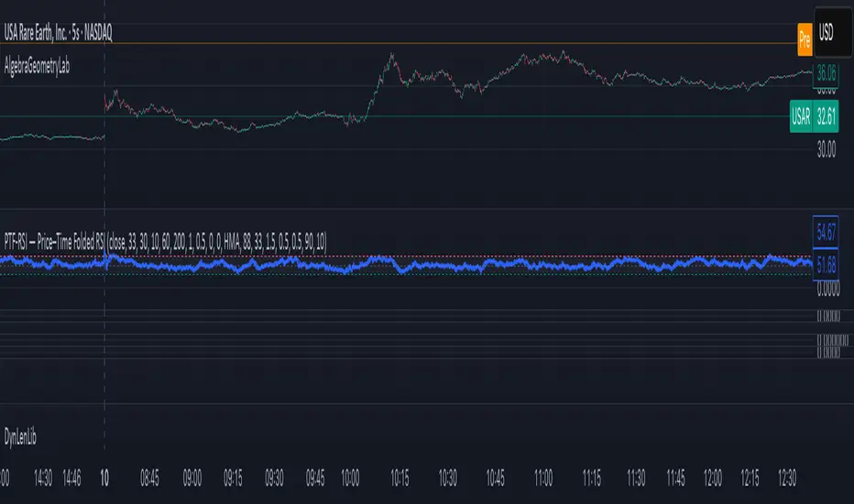Click the 14:46 time axis label
The width and height of the screenshot is (854, 504).
pyautogui.click(x=71, y=478)
